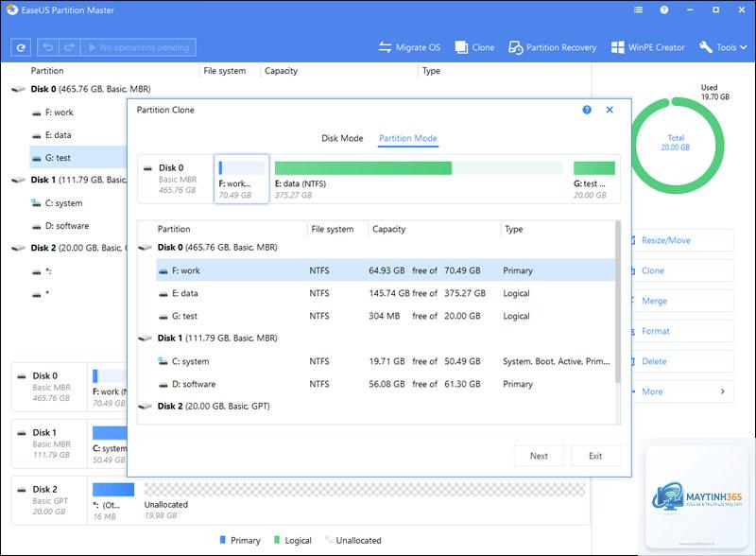
Task: Click the Disk 2 GPT header in the dialog list
Action: (x=214, y=406)
